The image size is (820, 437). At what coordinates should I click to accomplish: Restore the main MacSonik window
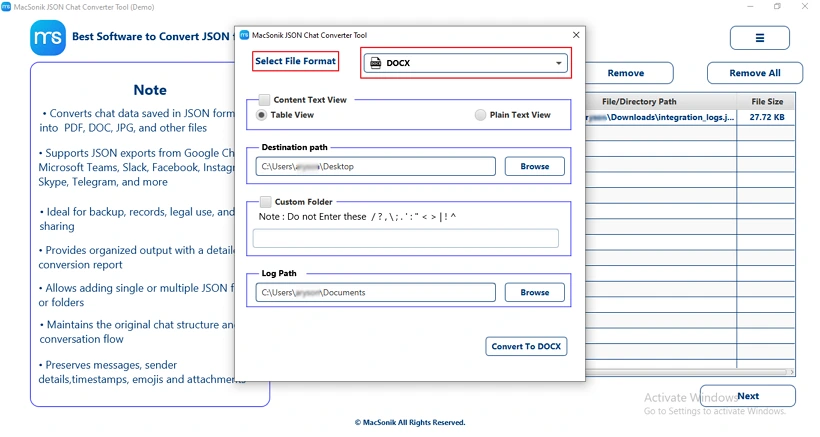click(777, 7)
